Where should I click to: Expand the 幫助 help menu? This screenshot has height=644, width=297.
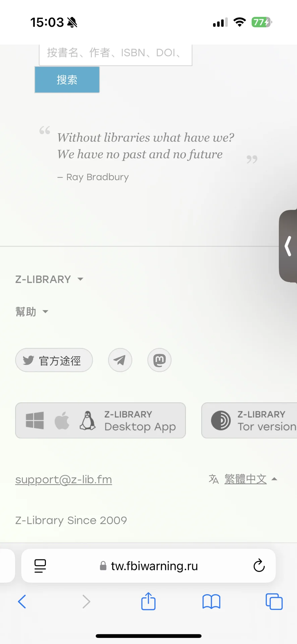point(32,312)
